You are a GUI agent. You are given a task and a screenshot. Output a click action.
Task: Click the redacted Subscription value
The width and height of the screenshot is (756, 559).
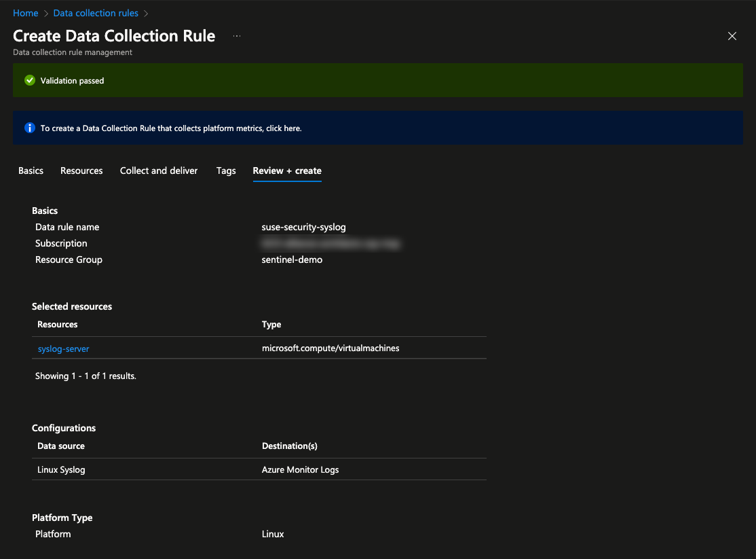(330, 243)
